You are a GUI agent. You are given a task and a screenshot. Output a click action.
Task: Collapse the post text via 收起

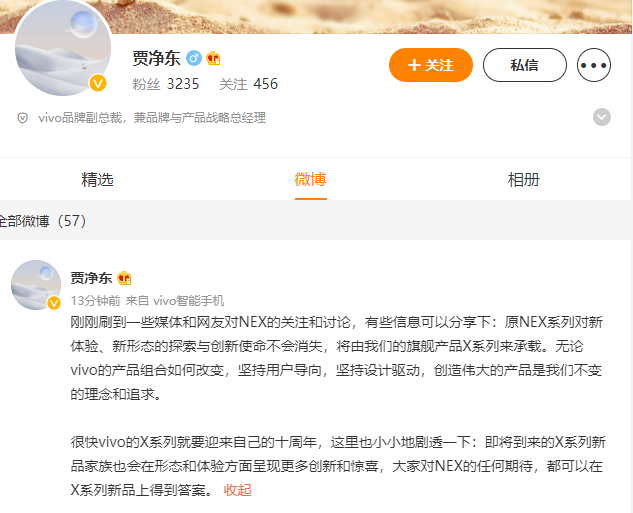coord(237,490)
